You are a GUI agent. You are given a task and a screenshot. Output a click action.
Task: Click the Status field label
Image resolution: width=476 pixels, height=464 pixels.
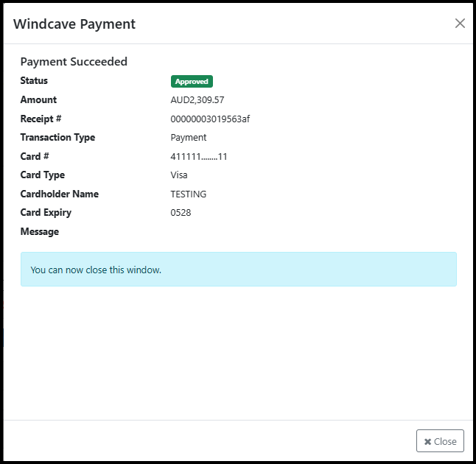pos(34,81)
